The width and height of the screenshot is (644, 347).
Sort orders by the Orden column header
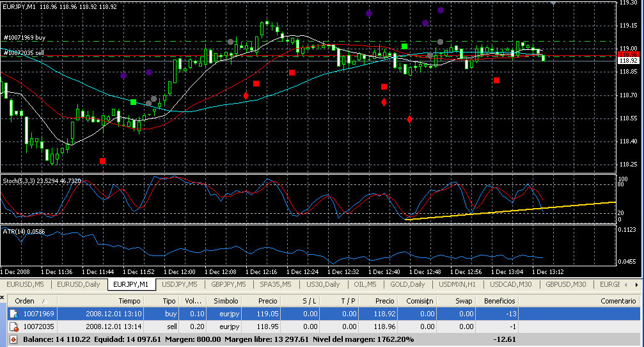24,301
